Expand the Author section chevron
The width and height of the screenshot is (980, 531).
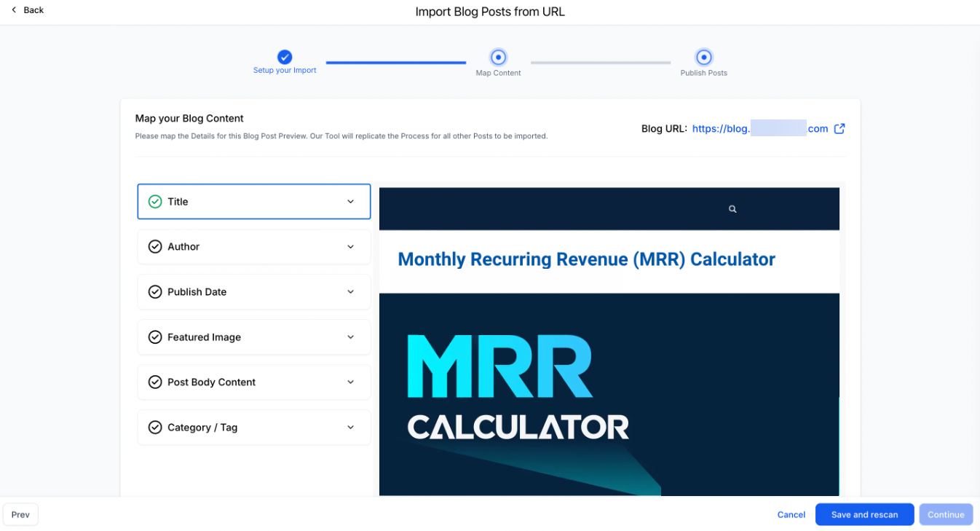350,247
